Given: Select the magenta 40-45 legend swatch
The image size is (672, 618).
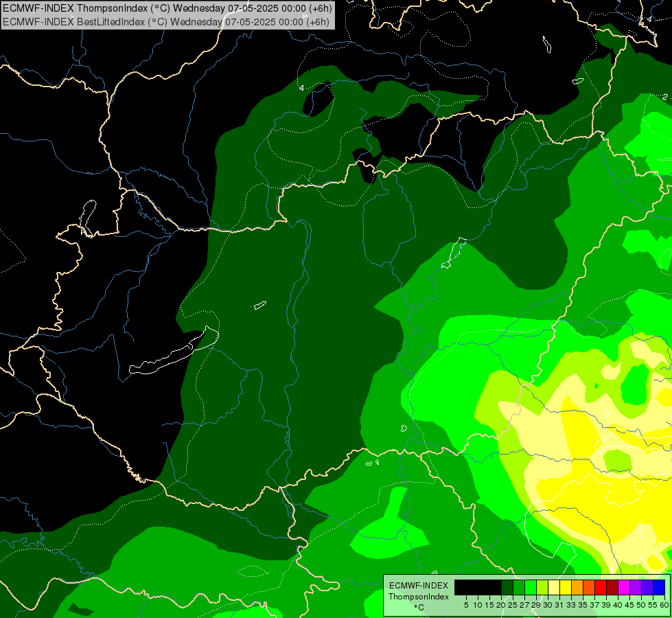Looking at the screenshot, I should pos(624,587).
